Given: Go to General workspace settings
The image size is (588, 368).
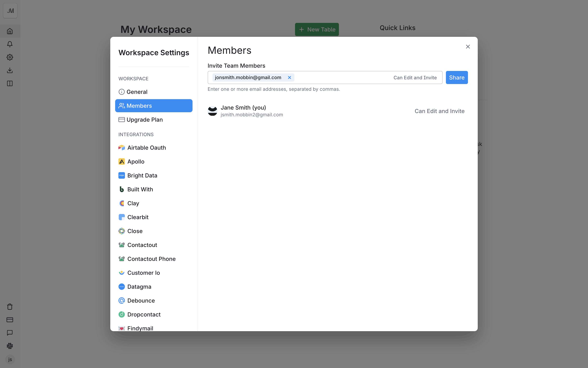Looking at the screenshot, I should (x=154, y=92).
